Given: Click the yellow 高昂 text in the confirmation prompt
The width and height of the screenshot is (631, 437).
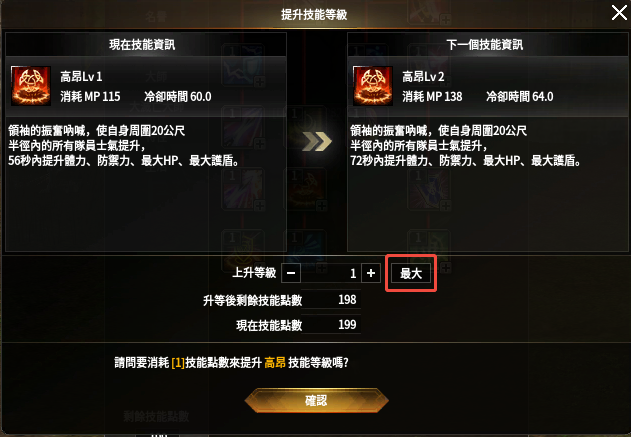Looking at the screenshot, I should [x=275, y=363].
